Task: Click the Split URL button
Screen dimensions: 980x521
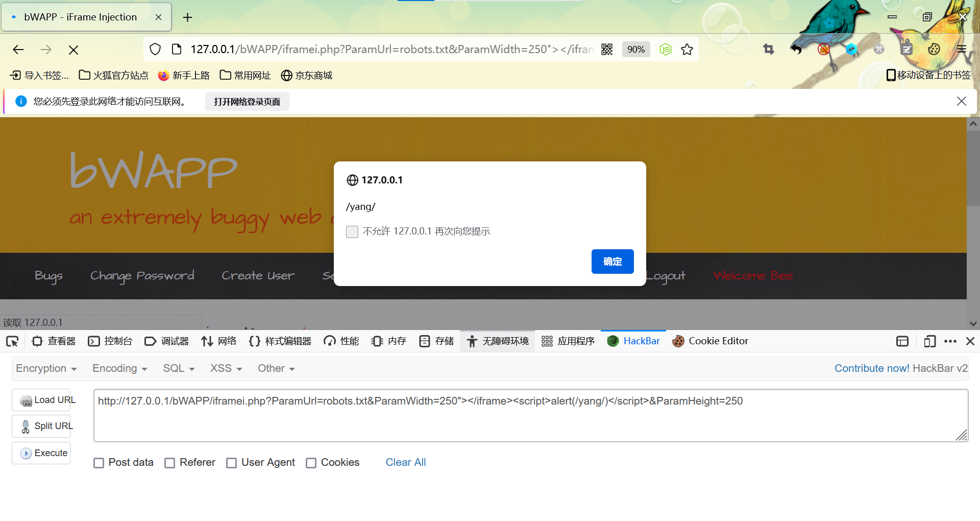Action: [x=41, y=426]
